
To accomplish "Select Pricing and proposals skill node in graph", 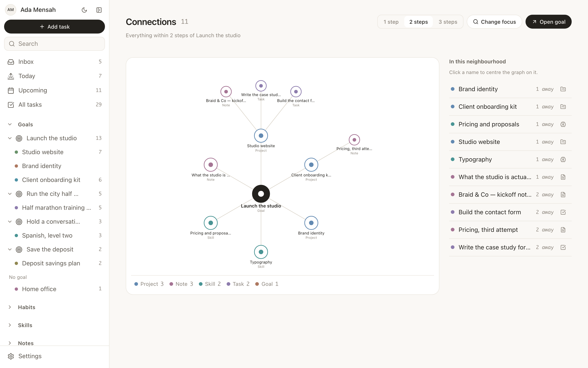I will pyautogui.click(x=211, y=223).
